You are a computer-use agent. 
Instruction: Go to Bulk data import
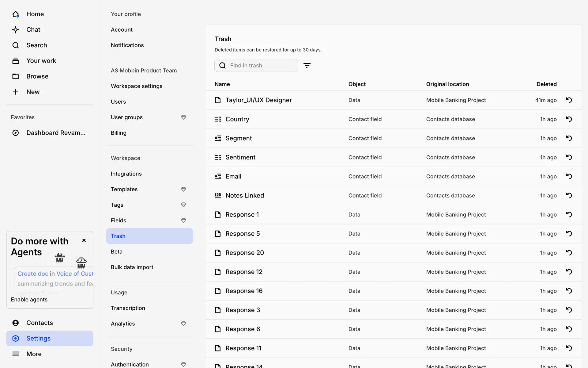coord(132,267)
